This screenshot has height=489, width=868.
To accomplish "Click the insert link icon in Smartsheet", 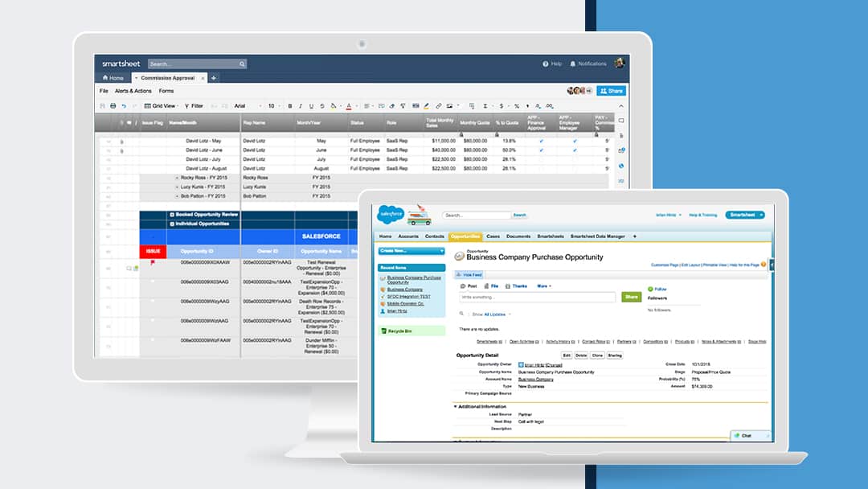I will click(439, 106).
